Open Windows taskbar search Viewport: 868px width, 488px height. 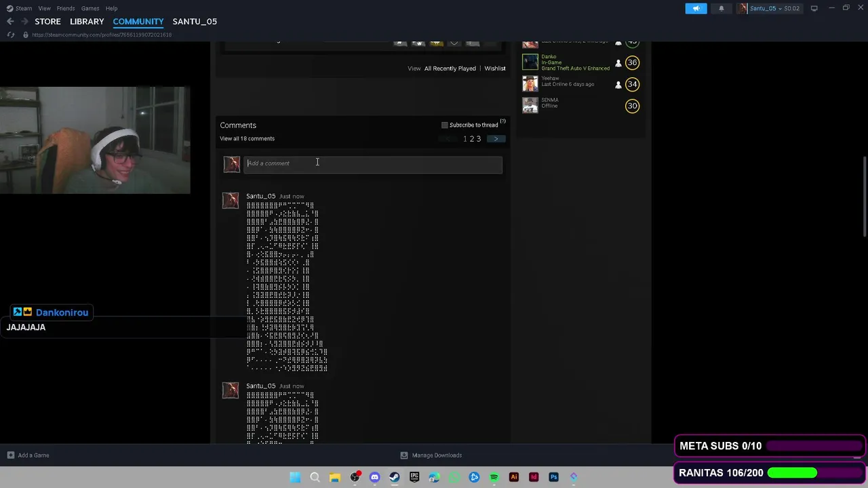[x=315, y=477]
